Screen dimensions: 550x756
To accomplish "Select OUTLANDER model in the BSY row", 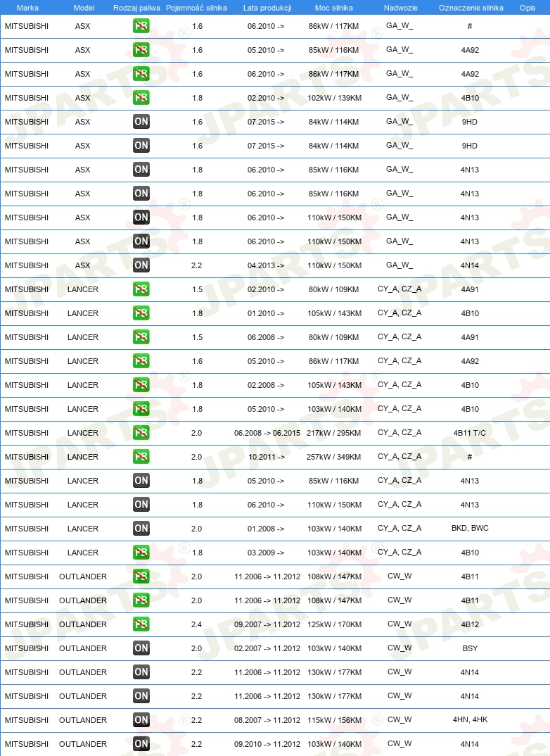I will (x=83, y=648).
